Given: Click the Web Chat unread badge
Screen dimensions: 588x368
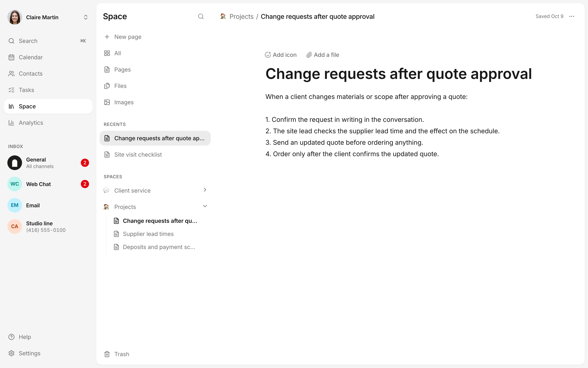Looking at the screenshot, I should pos(85,184).
